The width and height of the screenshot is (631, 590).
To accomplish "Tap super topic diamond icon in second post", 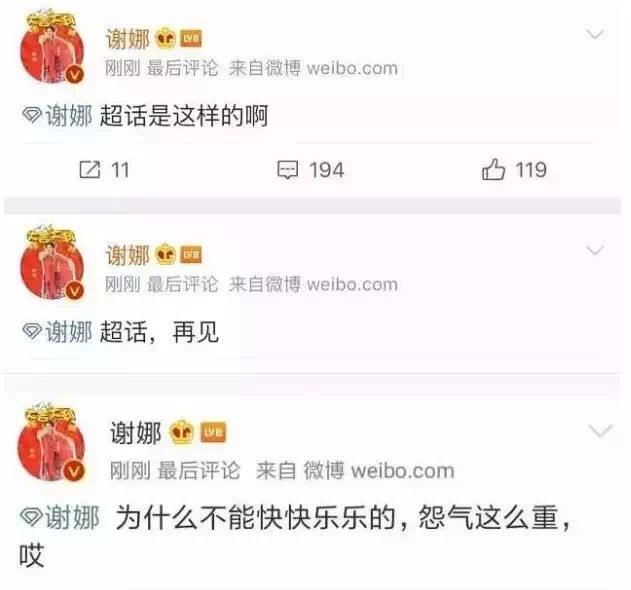I will (x=32, y=331).
